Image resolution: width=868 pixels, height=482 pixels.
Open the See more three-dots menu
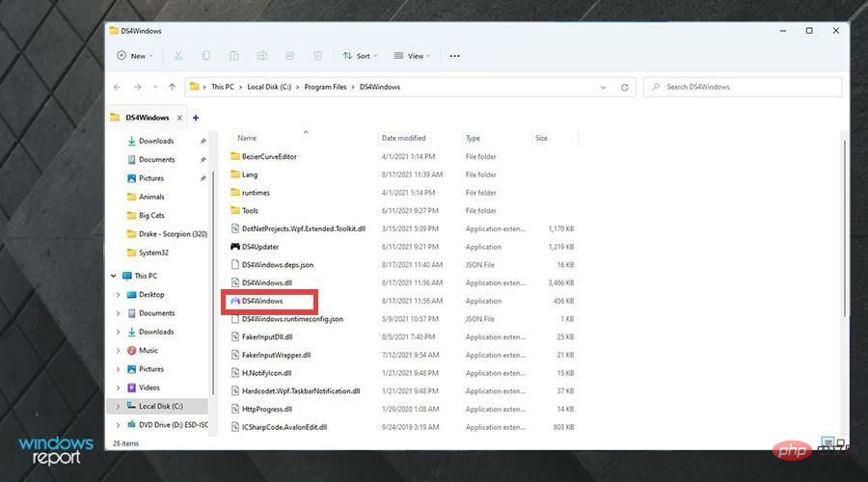point(454,56)
